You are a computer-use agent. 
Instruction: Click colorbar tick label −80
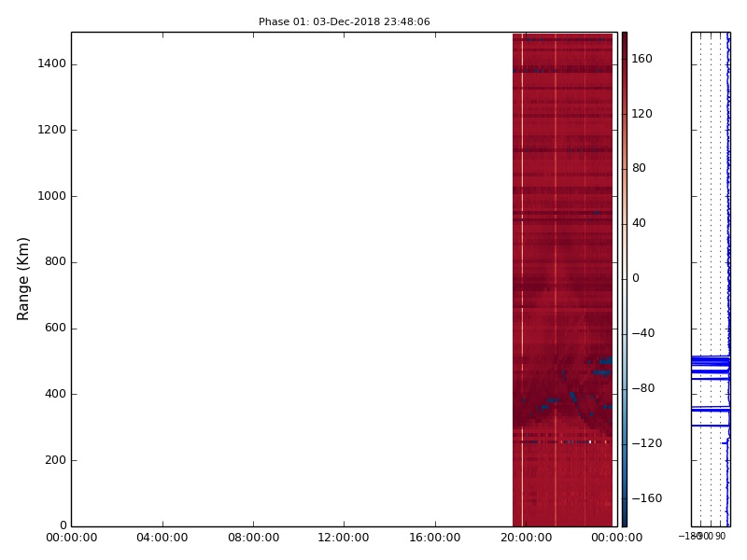click(x=643, y=388)
